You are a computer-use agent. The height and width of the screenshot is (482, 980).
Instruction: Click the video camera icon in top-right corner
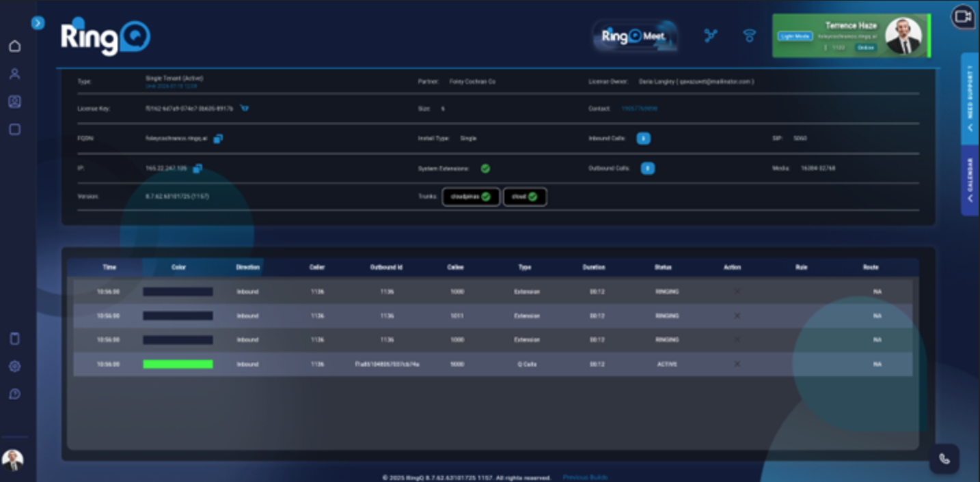(x=962, y=18)
